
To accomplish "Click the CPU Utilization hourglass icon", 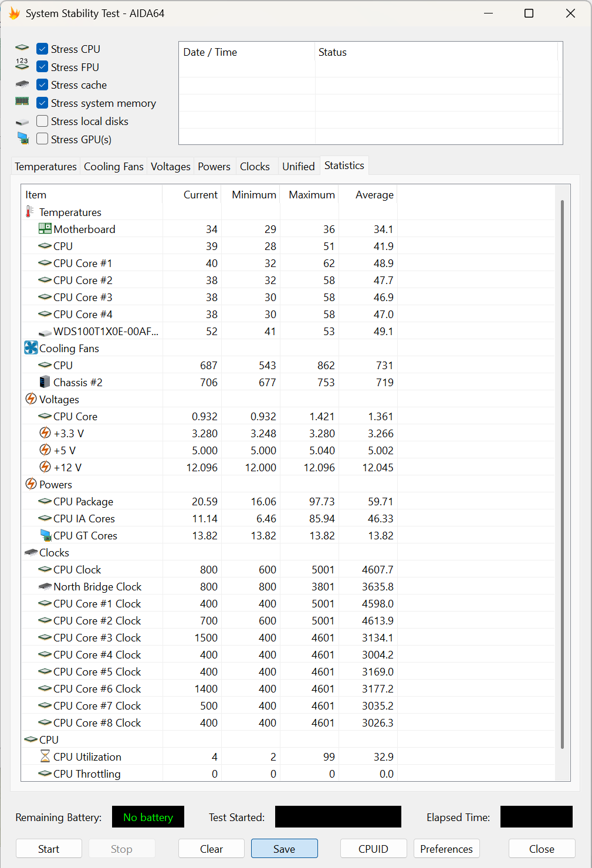I will click(x=45, y=756).
